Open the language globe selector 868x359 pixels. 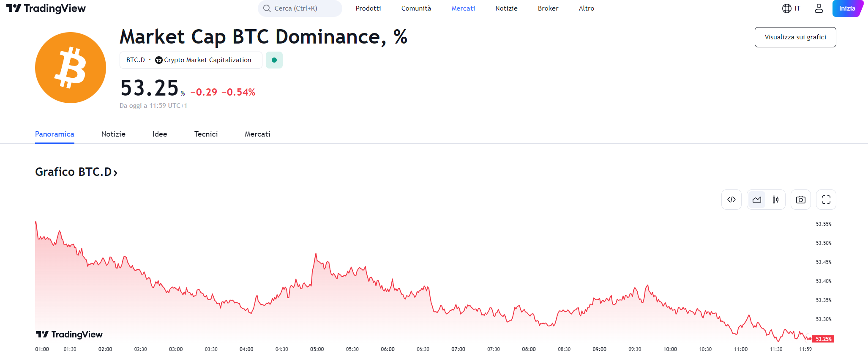[x=791, y=8]
